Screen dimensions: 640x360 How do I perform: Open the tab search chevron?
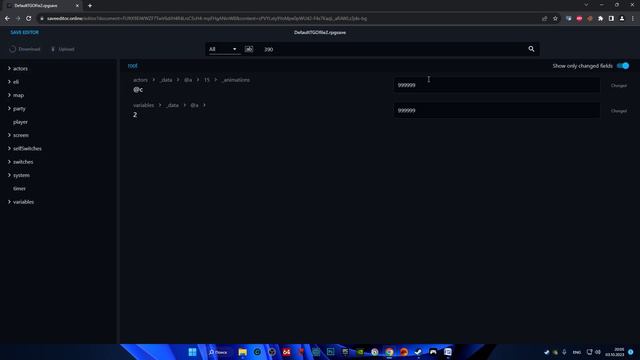pyautogui.click(x=586, y=5)
